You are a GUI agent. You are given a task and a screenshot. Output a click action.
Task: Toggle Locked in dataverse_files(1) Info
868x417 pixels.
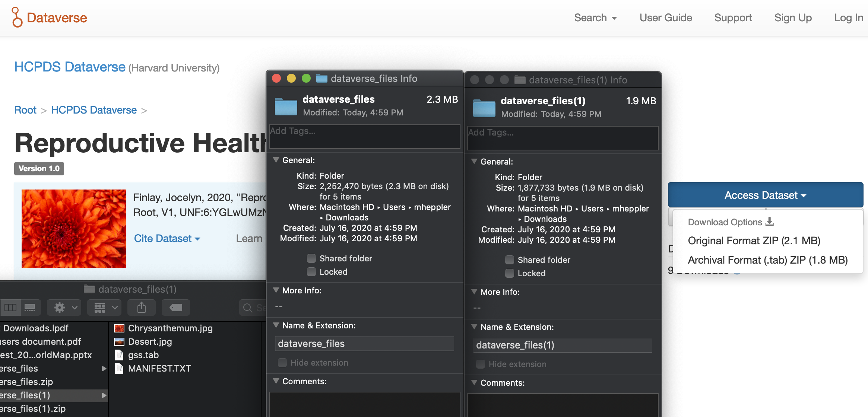510,273
